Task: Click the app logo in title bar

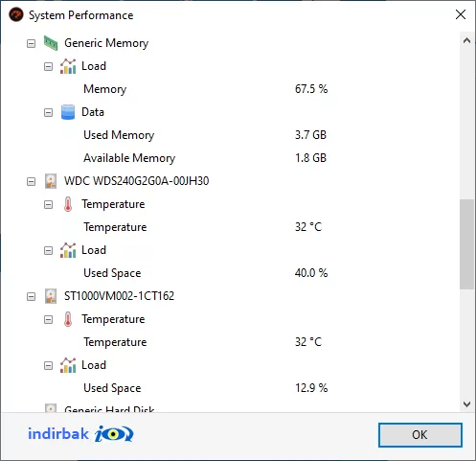Action: (16, 14)
